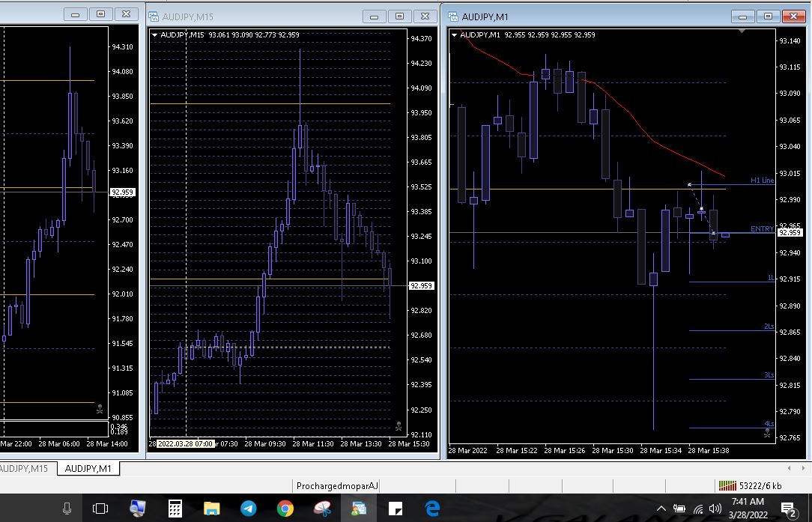Click the 94.310 price on leftmost chart axis

coord(122,46)
